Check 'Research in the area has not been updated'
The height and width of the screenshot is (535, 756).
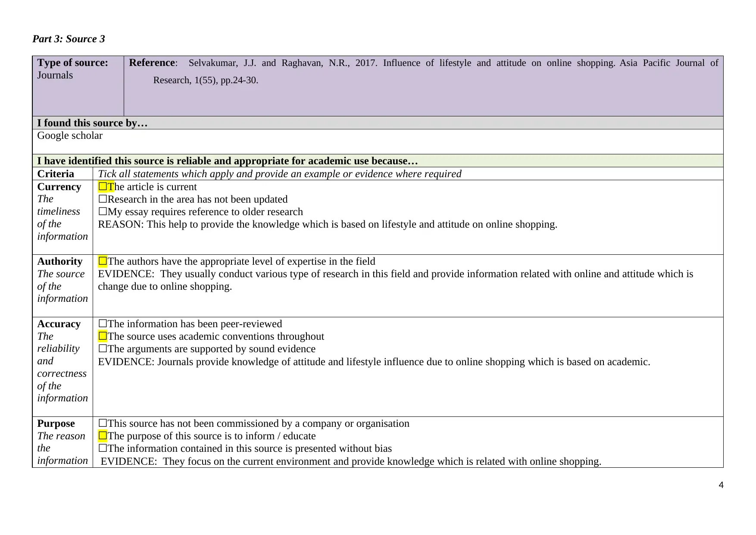(103, 199)
